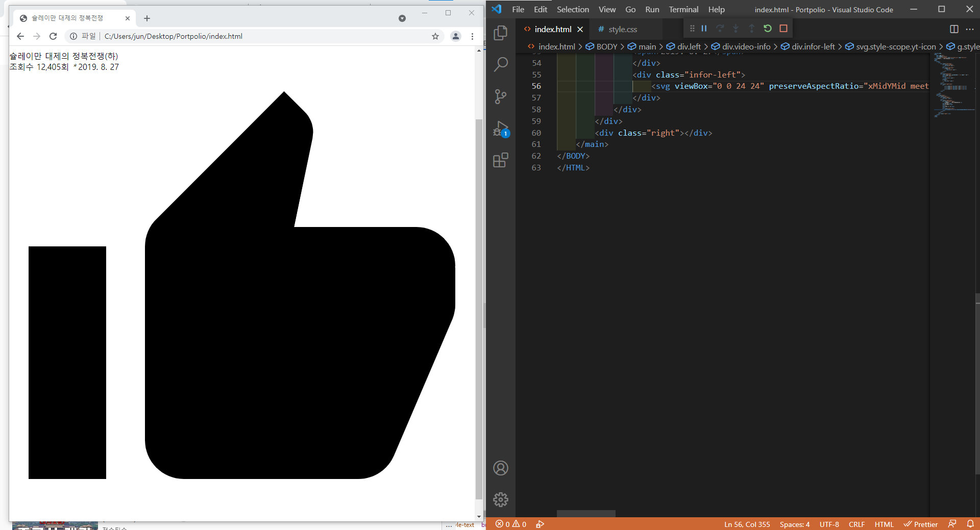Viewport: 980px width, 530px height.
Task: Open the div.video-info breadcrumb dropdown
Action: pos(746,46)
